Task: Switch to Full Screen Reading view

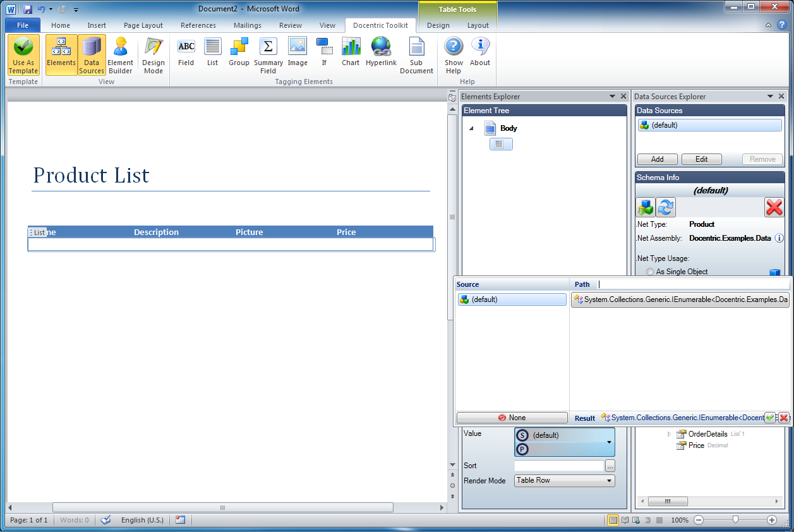Action: click(625, 520)
